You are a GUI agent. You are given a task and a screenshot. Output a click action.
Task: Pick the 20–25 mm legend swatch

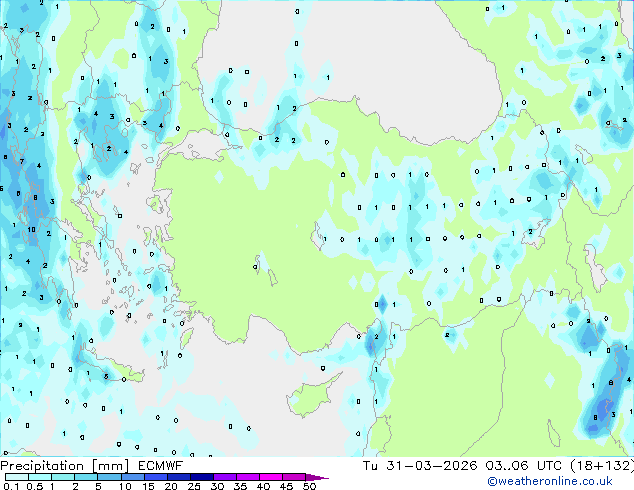pos(178,477)
